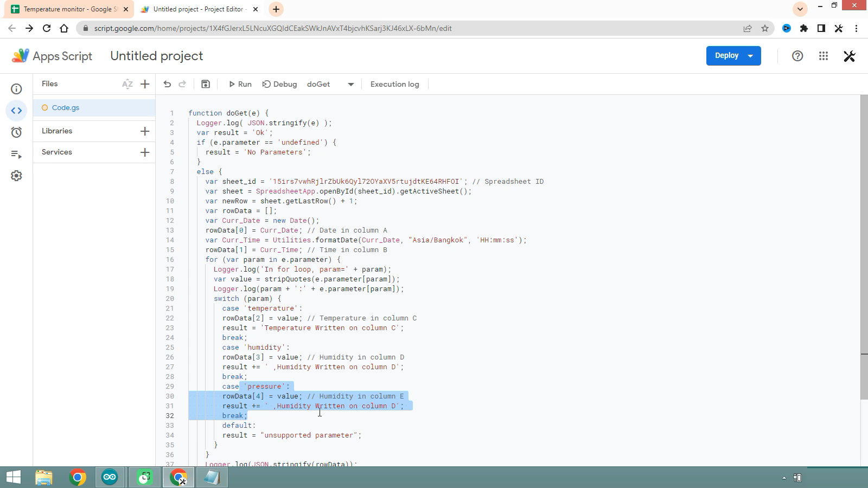Screen dimensions: 868x488
Task: Place cursor on 'function doGet(e)' line
Action: coord(228,113)
